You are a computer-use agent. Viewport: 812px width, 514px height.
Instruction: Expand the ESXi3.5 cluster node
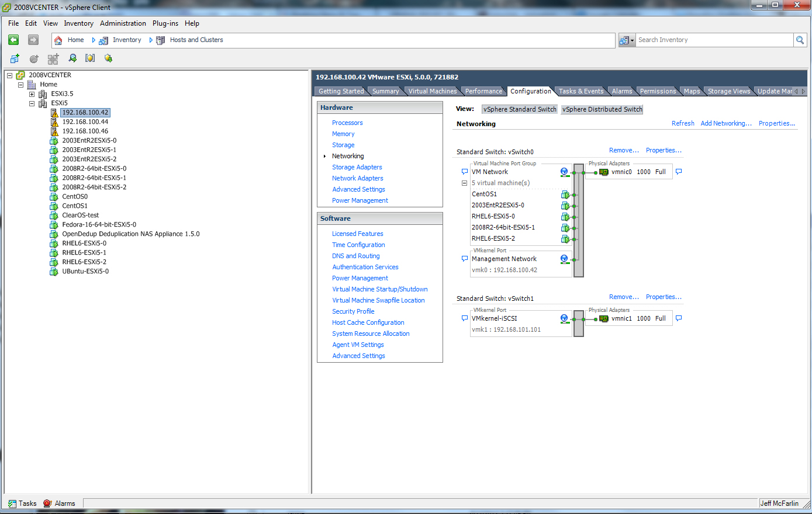32,94
